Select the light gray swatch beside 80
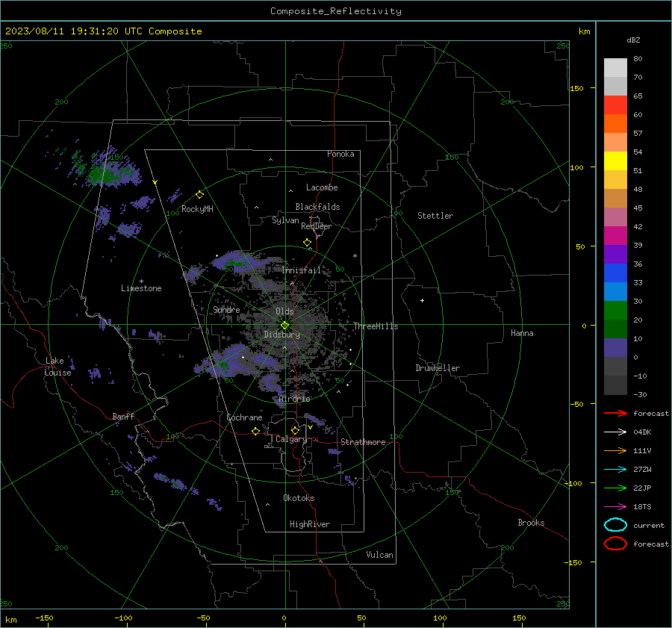Screen dimensions: 672x628 click(x=615, y=67)
